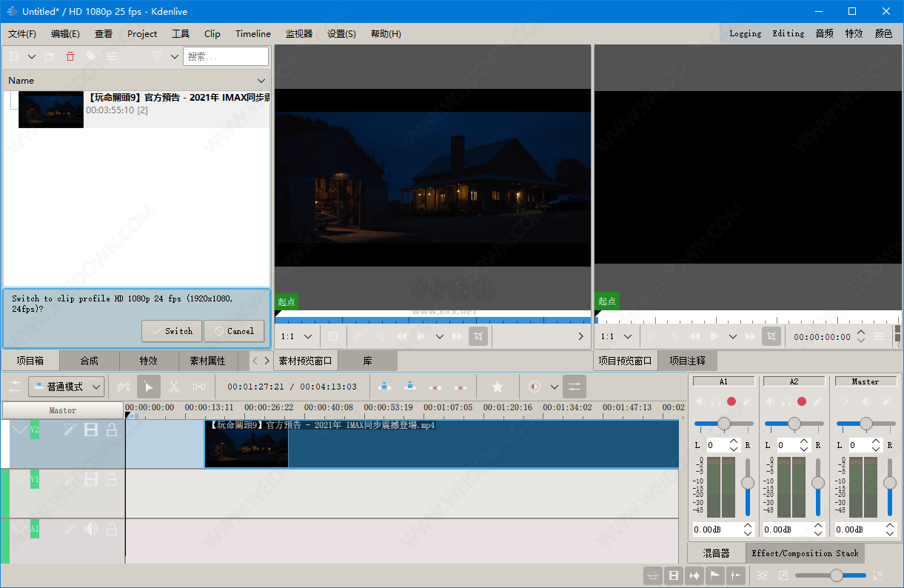The image size is (904, 588).
Task: Click the tag icon in the project bin
Action: [90, 56]
